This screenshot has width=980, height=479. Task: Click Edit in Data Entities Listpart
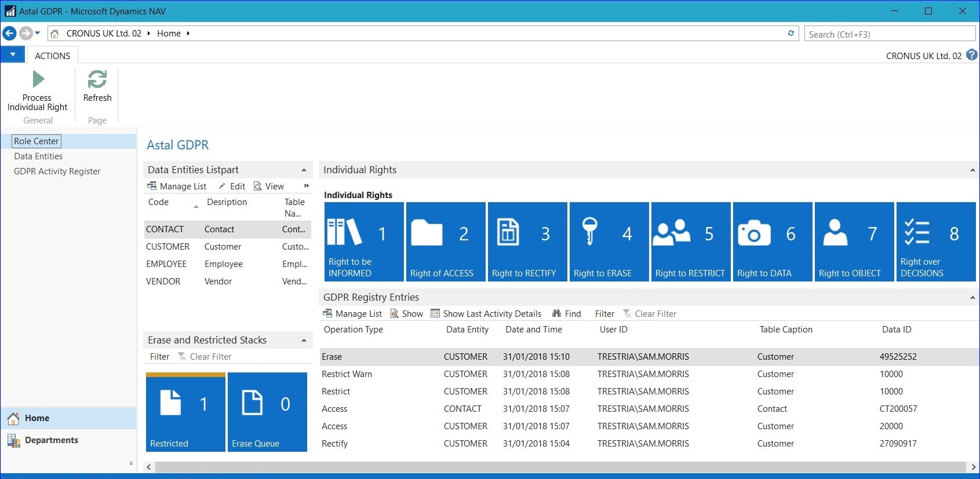point(232,186)
